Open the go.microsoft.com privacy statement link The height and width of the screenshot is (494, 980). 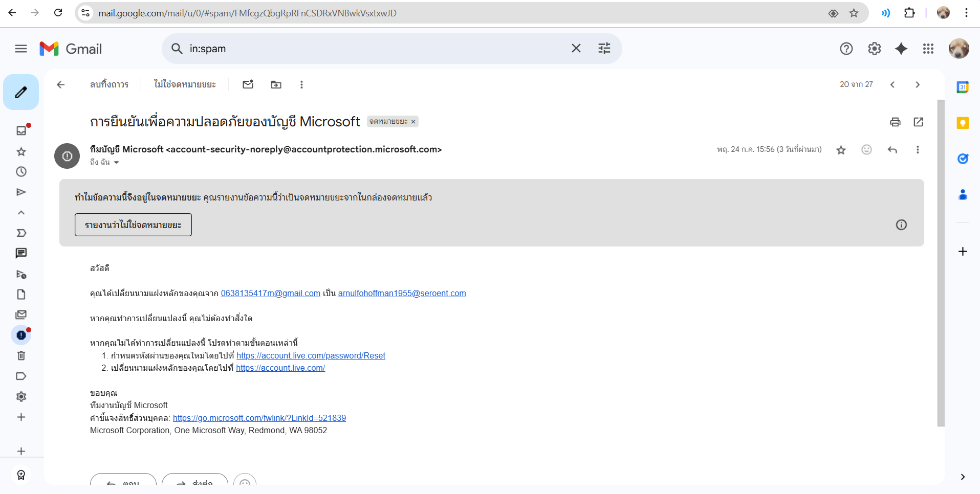(x=259, y=418)
